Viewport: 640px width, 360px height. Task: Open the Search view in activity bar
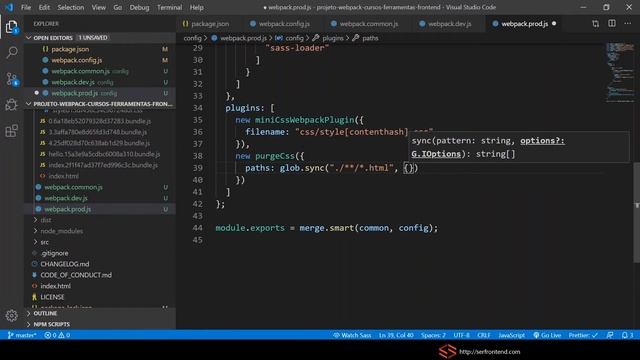tap(12, 52)
